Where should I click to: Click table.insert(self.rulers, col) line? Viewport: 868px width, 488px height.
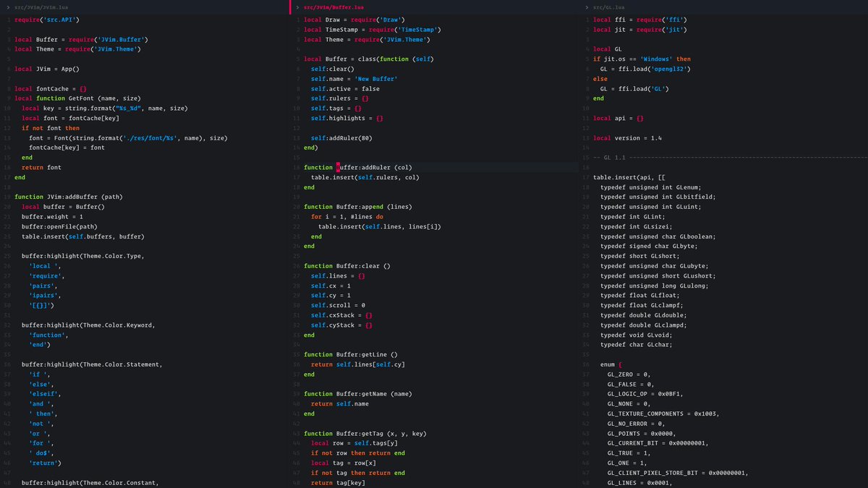point(365,177)
